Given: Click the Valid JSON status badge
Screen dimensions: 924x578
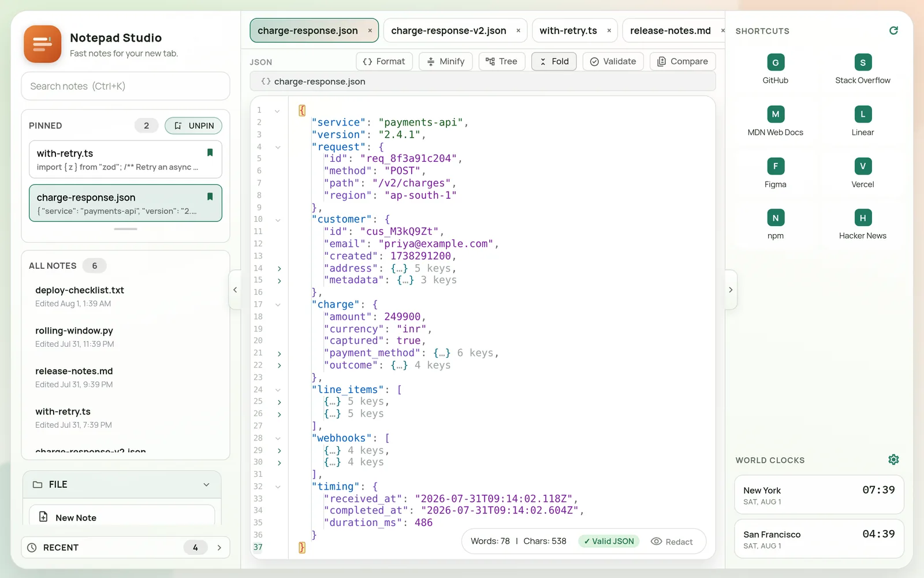Looking at the screenshot, I should [609, 542].
